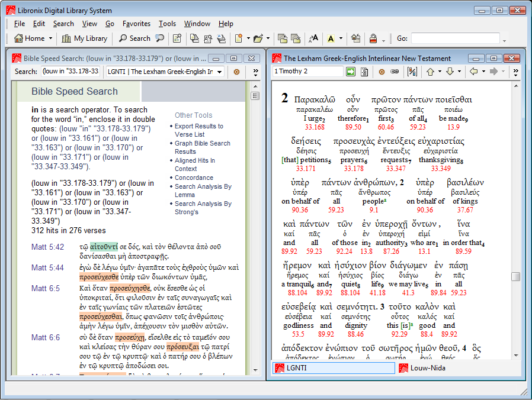Screen dimensions: 532x400
Task: Open the LGNTI resource dropdown in the search panel
Action: [220, 72]
